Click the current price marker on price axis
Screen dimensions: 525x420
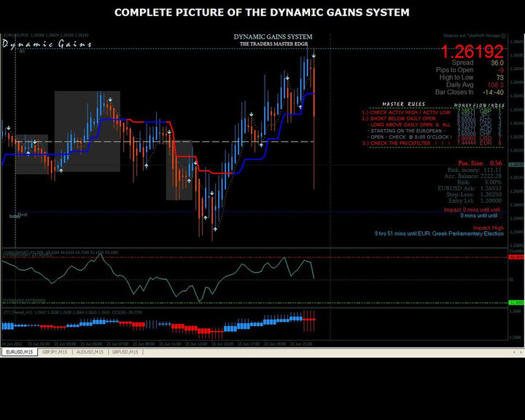[x=516, y=165]
